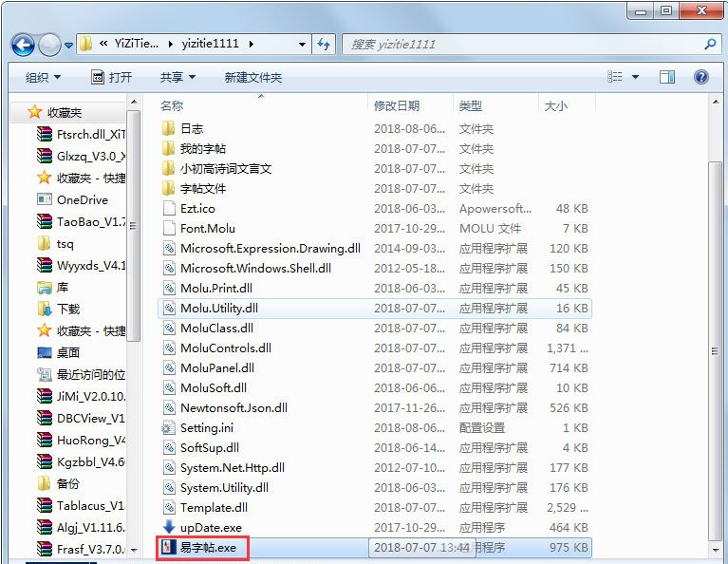Select the Font.Molu file

(x=208, y=229)
